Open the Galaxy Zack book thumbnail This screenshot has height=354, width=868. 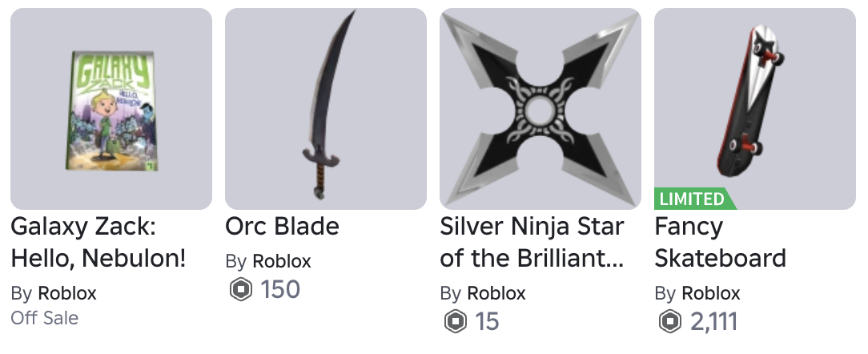(111, 109)
